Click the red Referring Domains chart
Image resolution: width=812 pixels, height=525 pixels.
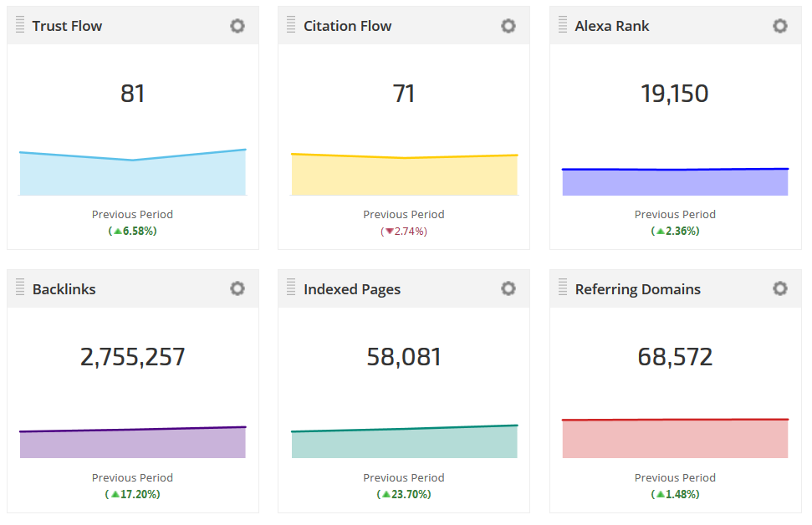pos(675,439)
